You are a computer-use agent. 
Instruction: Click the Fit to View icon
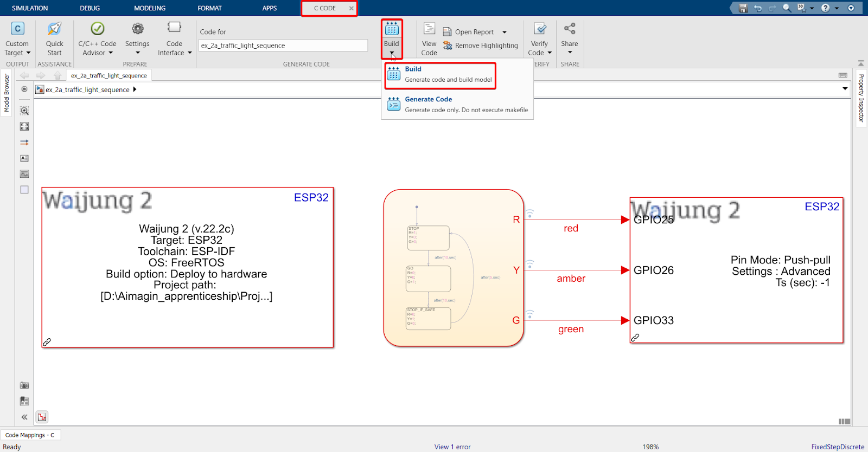[x=24, y=126]
